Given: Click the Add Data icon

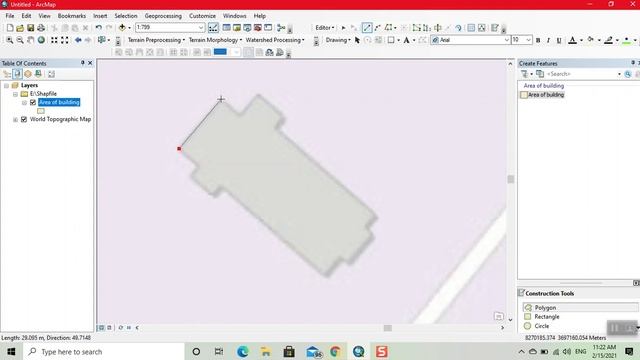Looking at the screenshot, I should 122,28.
